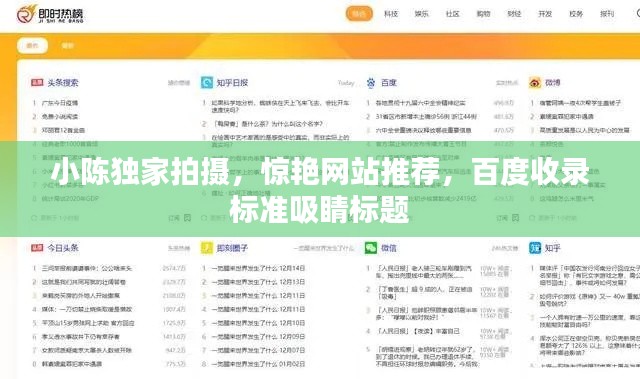
Task: Open 百度 item 1 about 十九届六中全会
Action: point(420,103)
